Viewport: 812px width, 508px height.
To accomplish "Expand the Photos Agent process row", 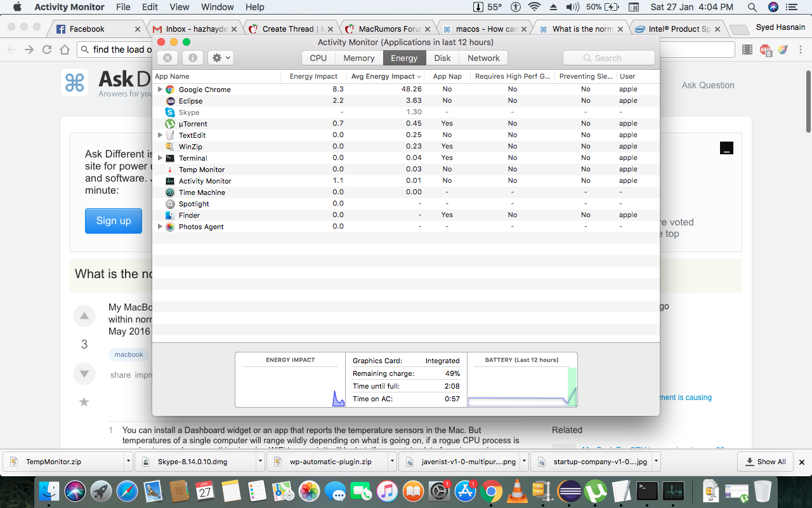I will [160, 227].
